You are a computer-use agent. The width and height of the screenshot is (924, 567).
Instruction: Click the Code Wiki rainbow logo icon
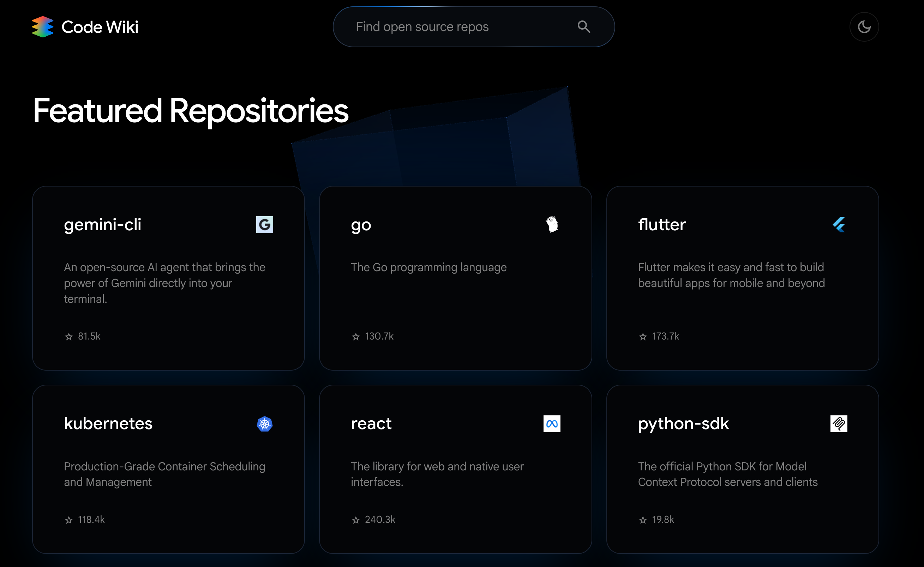click(x=43, y=27)
